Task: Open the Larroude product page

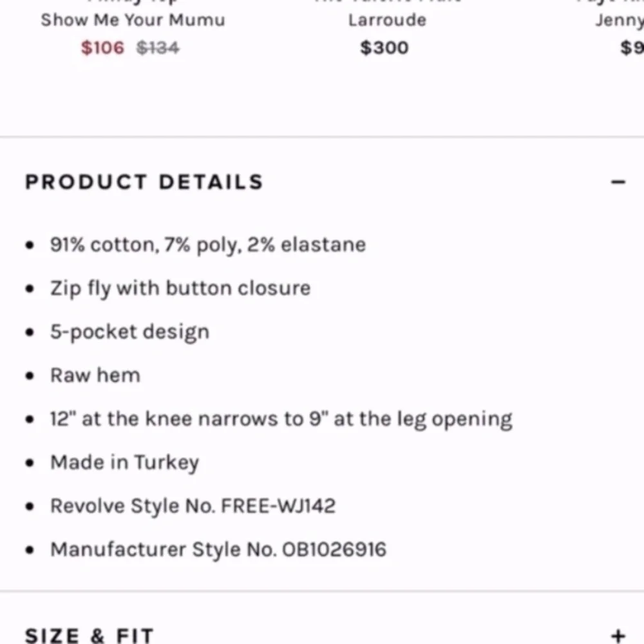Action: [x=386, y=20]
